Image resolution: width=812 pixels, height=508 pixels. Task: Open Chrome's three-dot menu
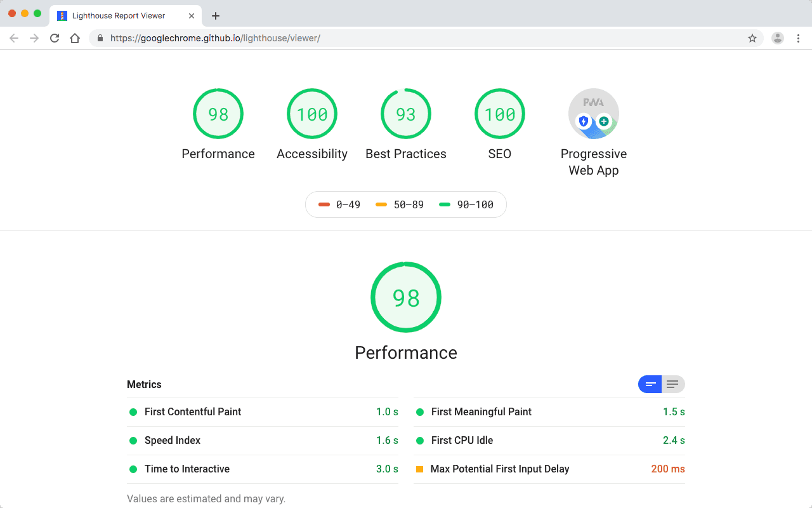point(798,38)
